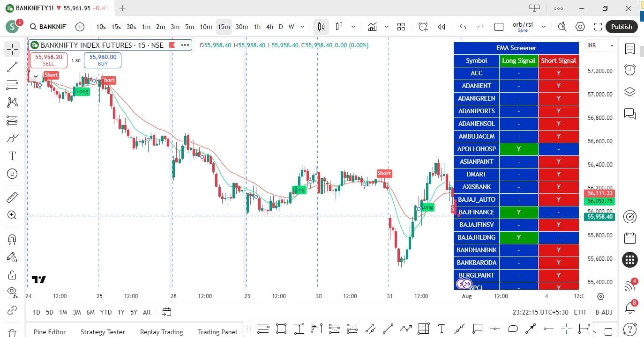Screen dimensions: 644x337
Task: Enter fullscreen mode
Action: [x=598, y=27]
